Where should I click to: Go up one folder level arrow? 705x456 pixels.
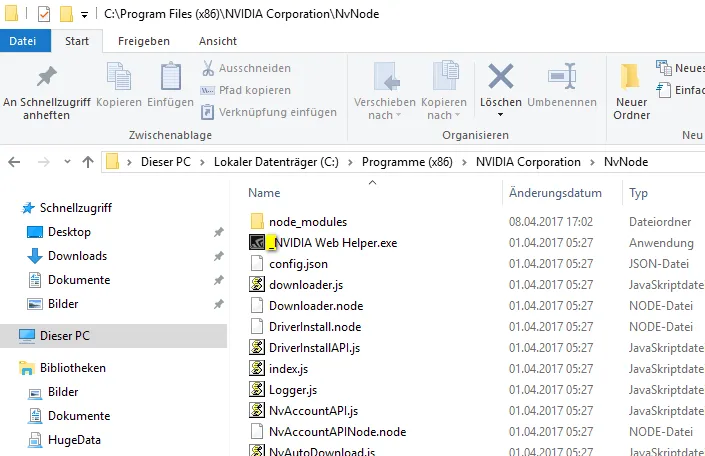(88, 162)
